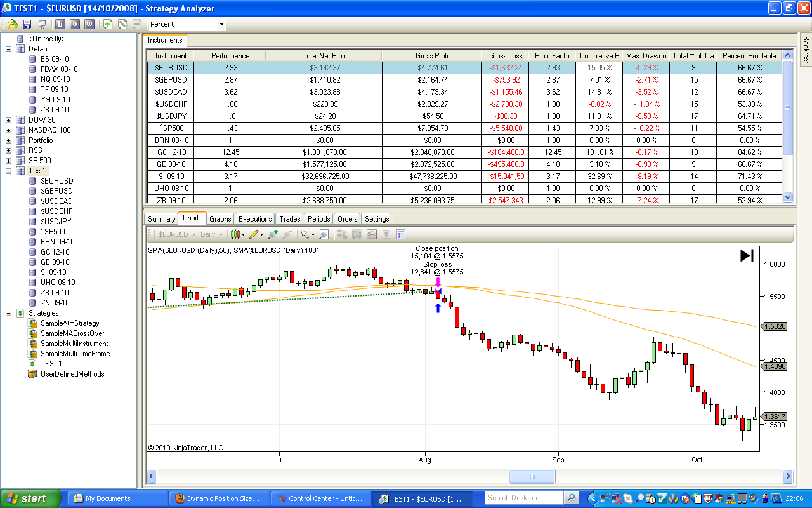Expand the NASDAQ 100 instrument list

[x=9, y=130]
